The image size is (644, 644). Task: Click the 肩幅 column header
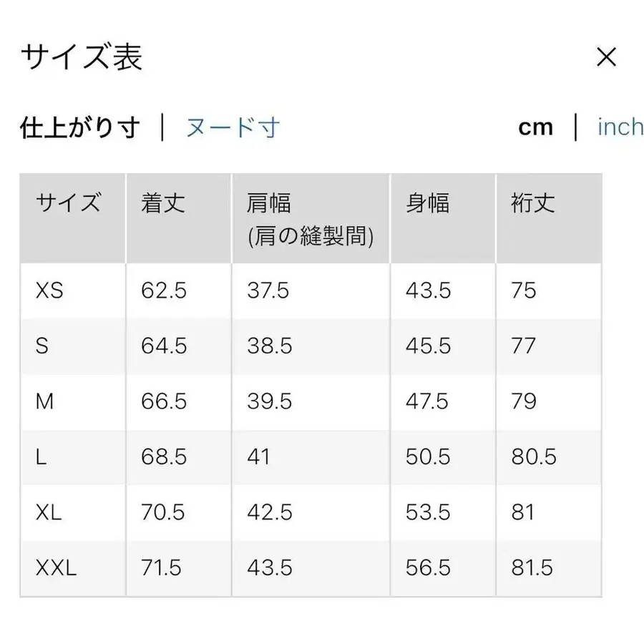268,203
